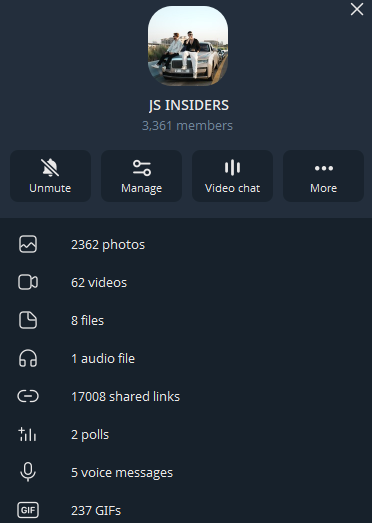
Task: Open the 237 GIFs entry
Action: pos(186,507)
